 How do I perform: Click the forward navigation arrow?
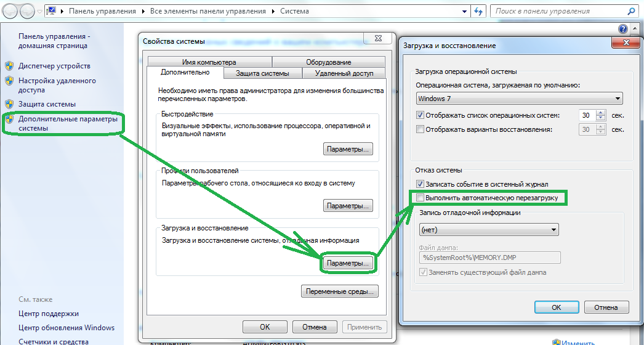point(26,12)
